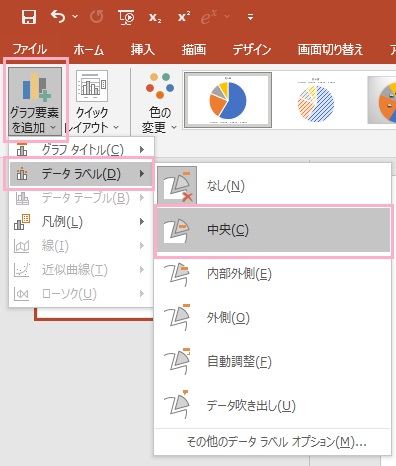Screen dimensions: 396x466
Task: Expand arrow beside グラフ タイトル(C)
Action: (x=142, y=149)
